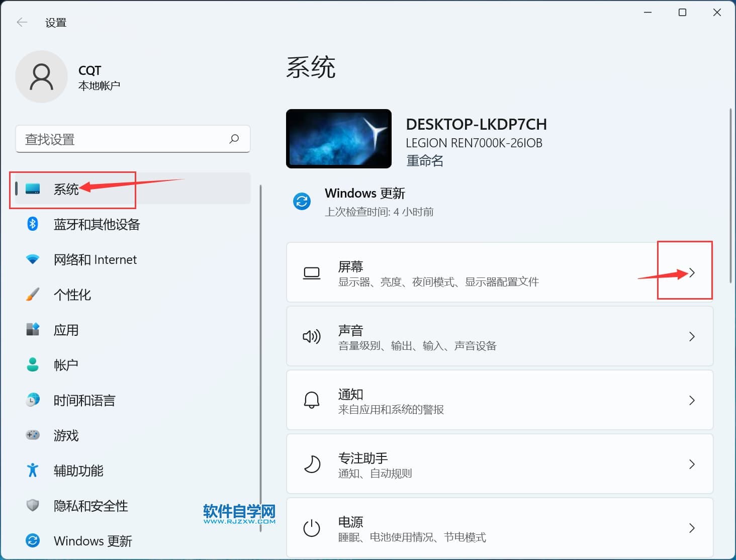Select 应用 in the sidebar menu
This screenshot has height=560, width=736.
(66, 330)
